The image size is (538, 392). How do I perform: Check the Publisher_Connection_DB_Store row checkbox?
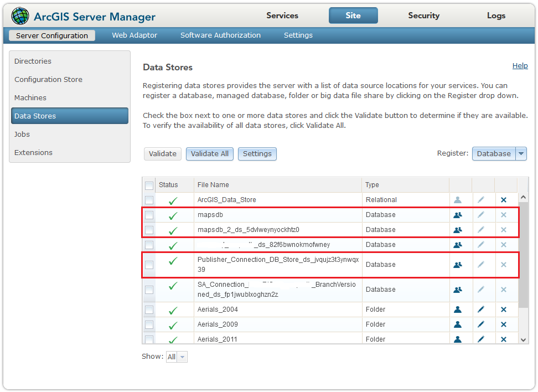tap(149, 265)
